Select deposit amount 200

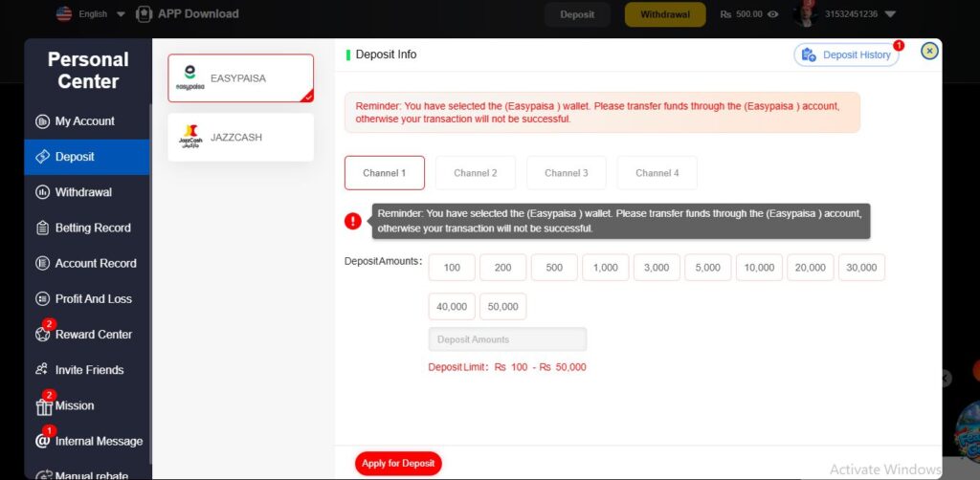(x=503, y=267)
